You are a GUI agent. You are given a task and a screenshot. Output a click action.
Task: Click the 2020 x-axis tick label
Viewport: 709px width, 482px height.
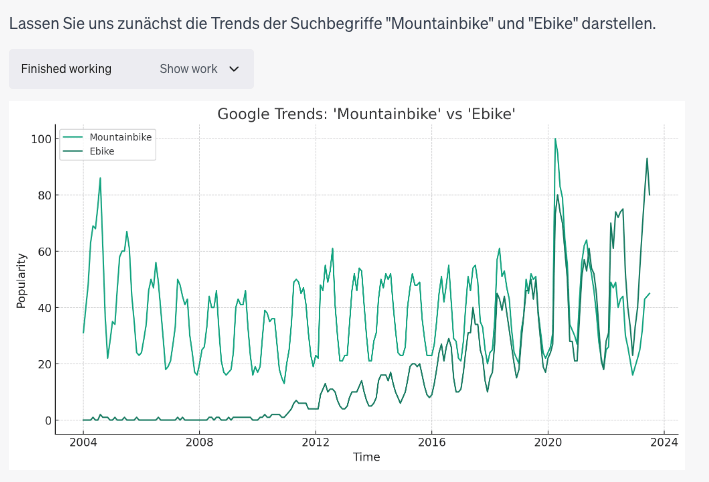click(x=547, y=441)
